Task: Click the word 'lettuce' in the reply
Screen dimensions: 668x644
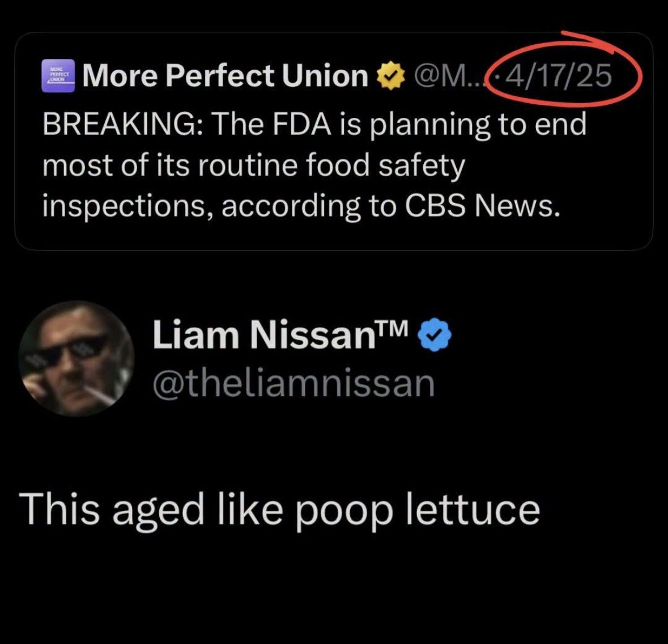Action: (473, 509)
